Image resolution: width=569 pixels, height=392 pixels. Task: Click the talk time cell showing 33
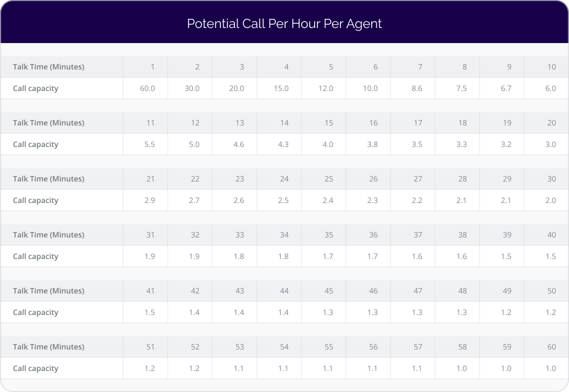(234, 235)
